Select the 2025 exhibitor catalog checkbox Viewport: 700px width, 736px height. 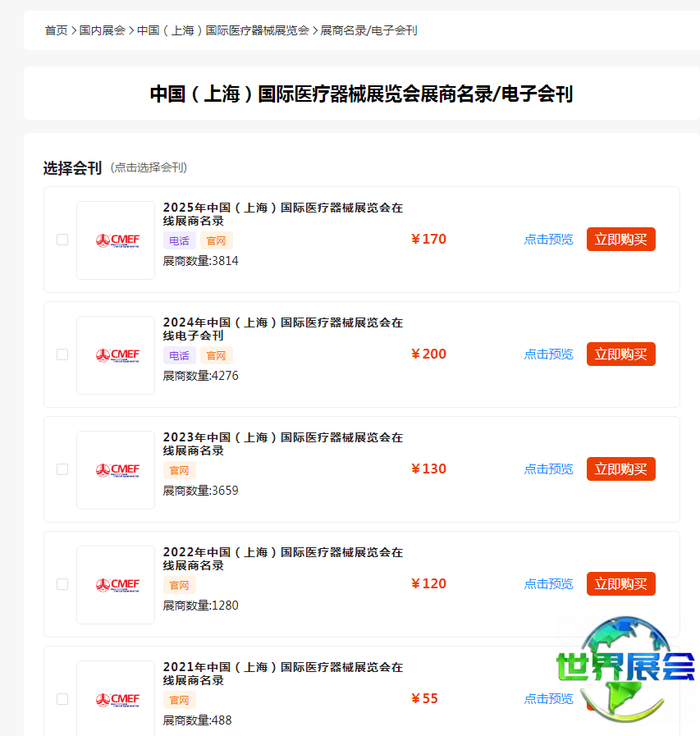[62, 240]
